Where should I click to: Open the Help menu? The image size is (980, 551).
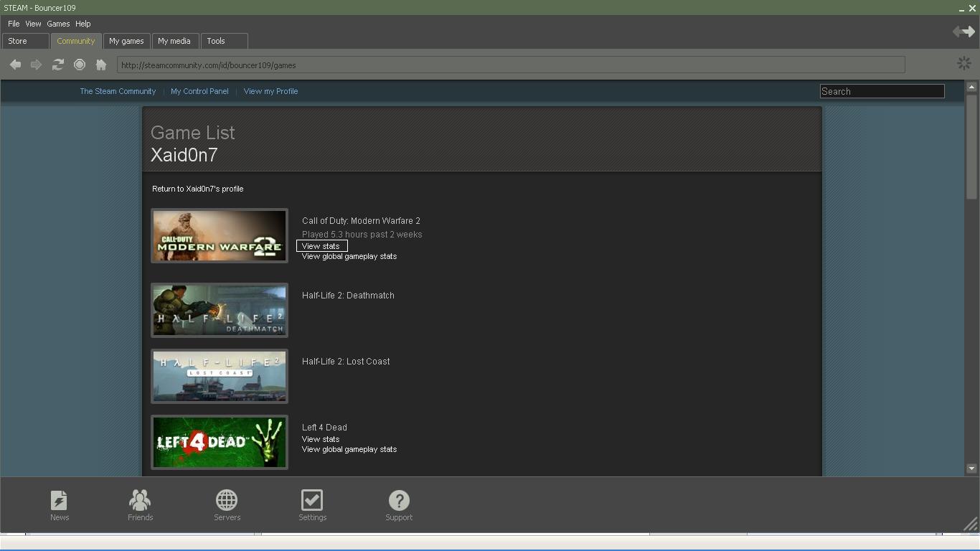pyautogui.click(x=83, y=24)
